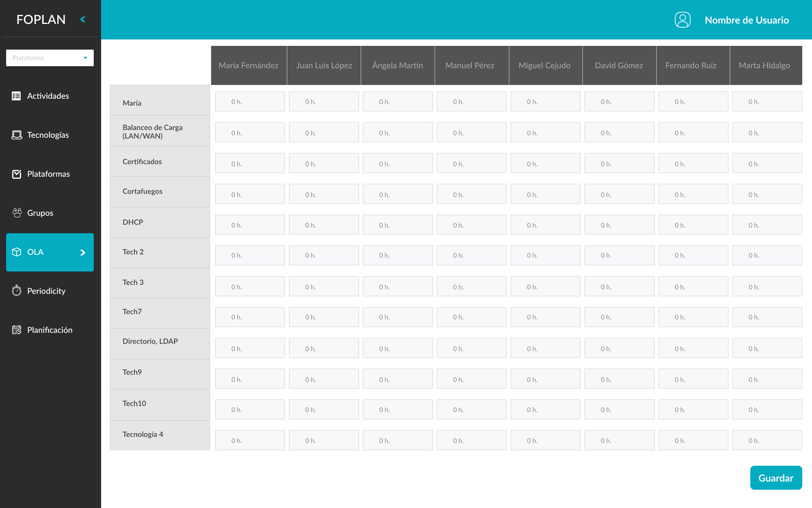
Task: Click the Grupos people icon
Action: pyautogui.click(x=17, y=213)
